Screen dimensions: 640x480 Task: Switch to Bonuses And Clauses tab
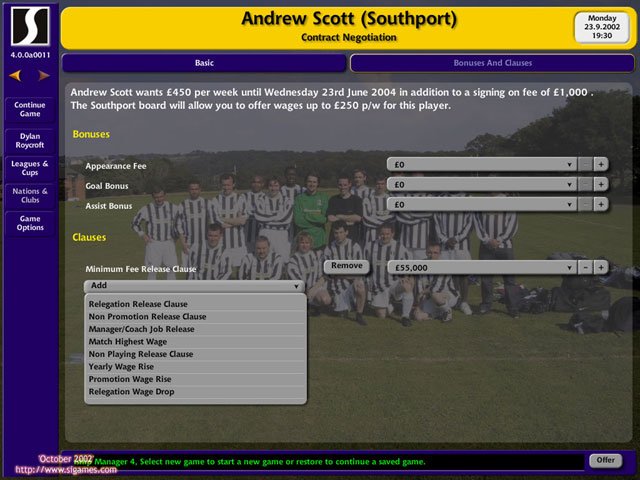click(x=492, y=63)
